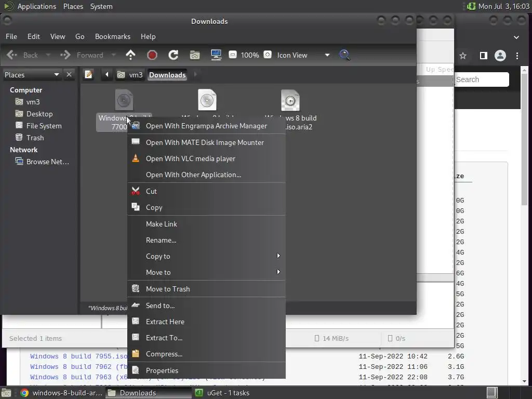This screenshot has height=399, width=532.
Task: Click the zoom in plus icon
Action: coord(268,55)
